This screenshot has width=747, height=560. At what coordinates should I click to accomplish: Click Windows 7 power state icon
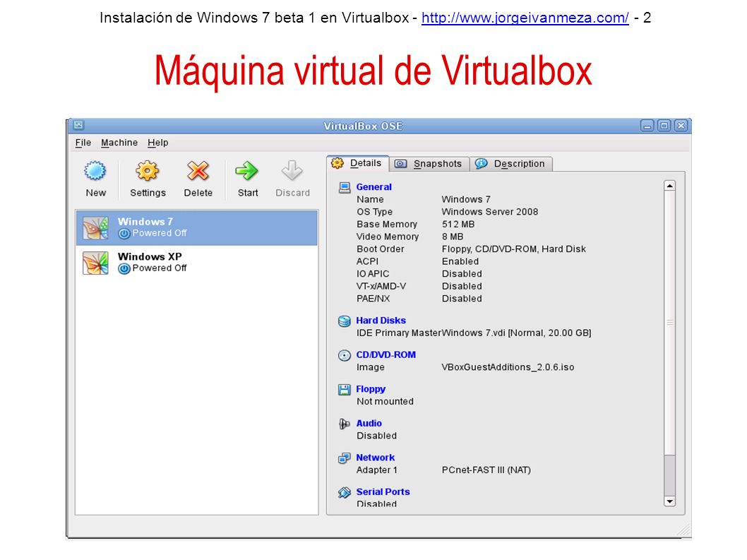124,234
